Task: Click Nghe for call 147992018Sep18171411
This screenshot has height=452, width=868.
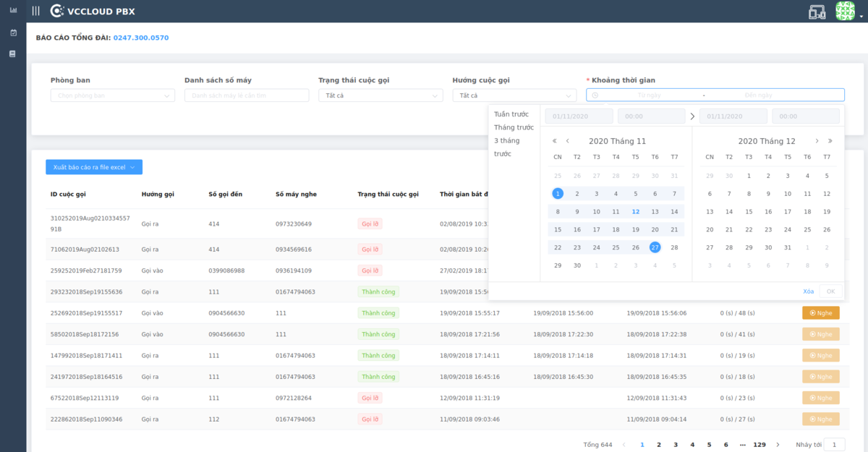Action: 821,355
